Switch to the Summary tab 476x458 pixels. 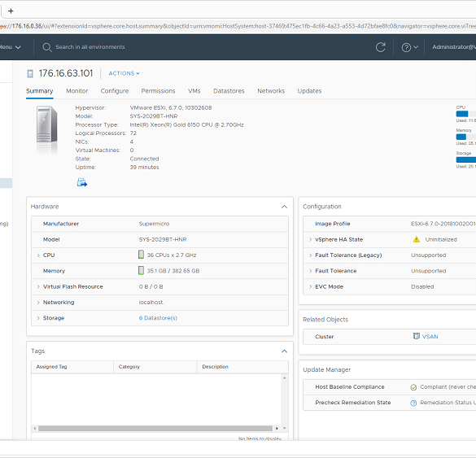pos(40,91)
